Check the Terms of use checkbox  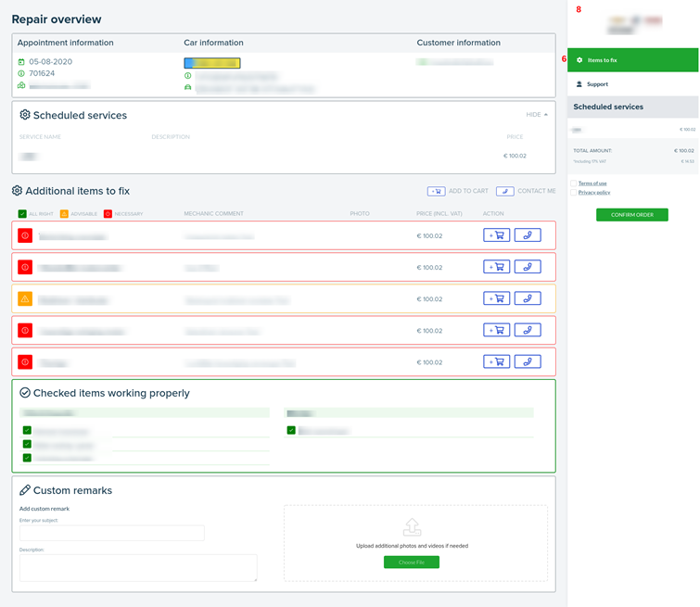click(574, 183)
